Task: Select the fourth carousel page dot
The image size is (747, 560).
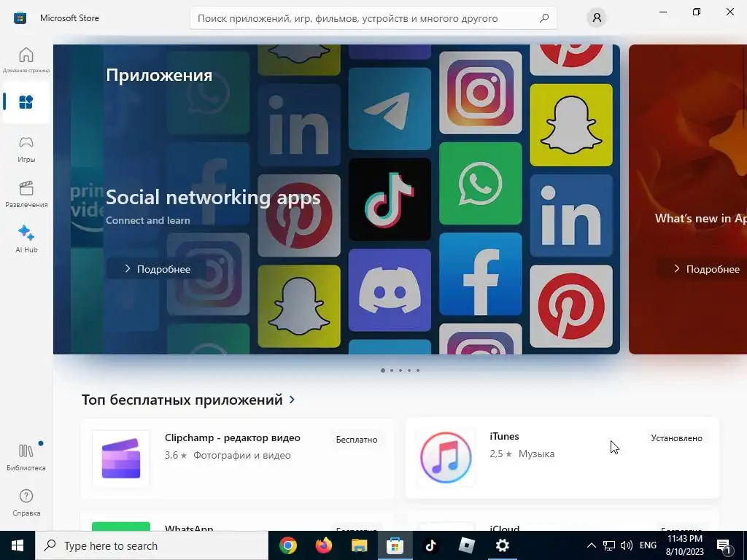Action: (409, 370)
